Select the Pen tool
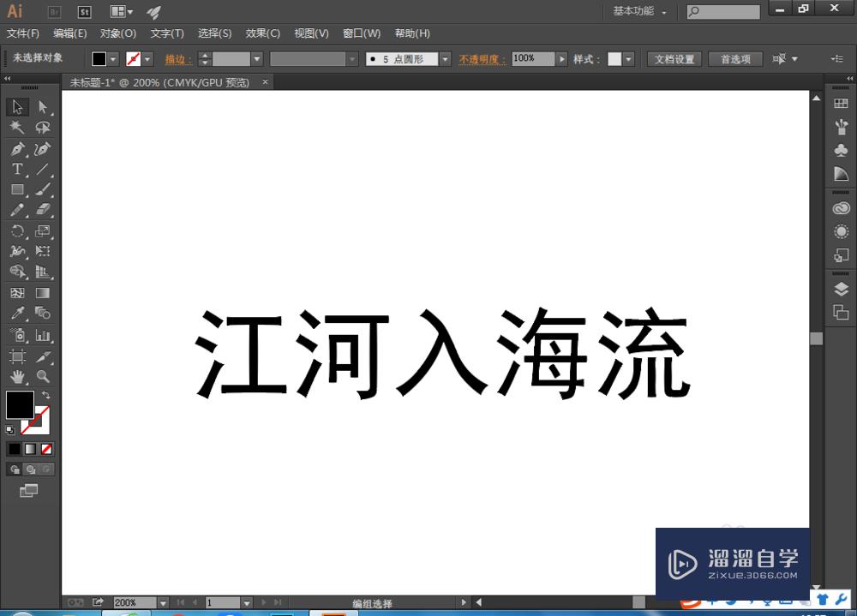Viewport: 857px width, 616px height. [19, 148]
